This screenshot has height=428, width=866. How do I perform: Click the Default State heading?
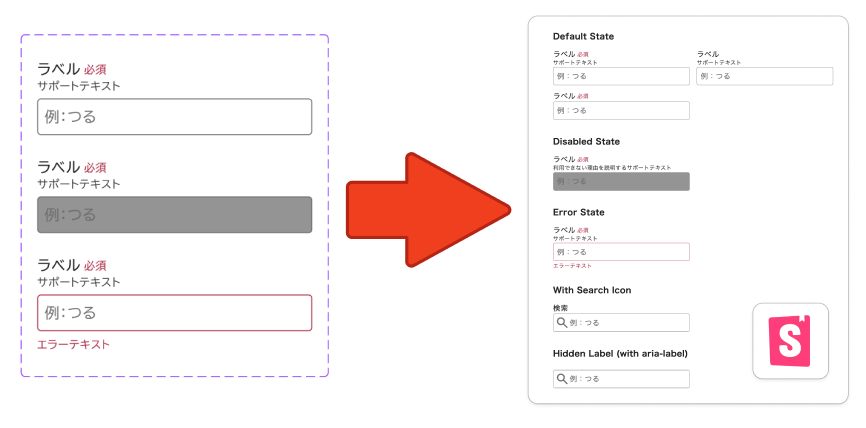tap(583, 36)
